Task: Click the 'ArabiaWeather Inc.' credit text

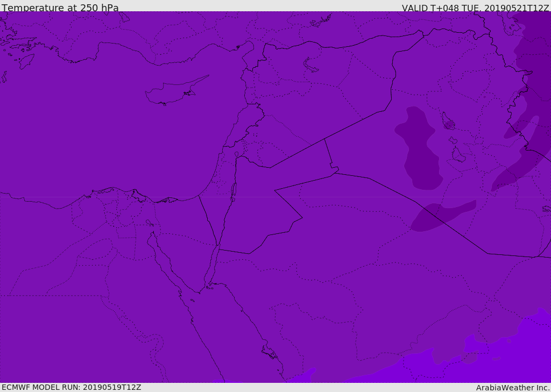Action: [513, 388]
